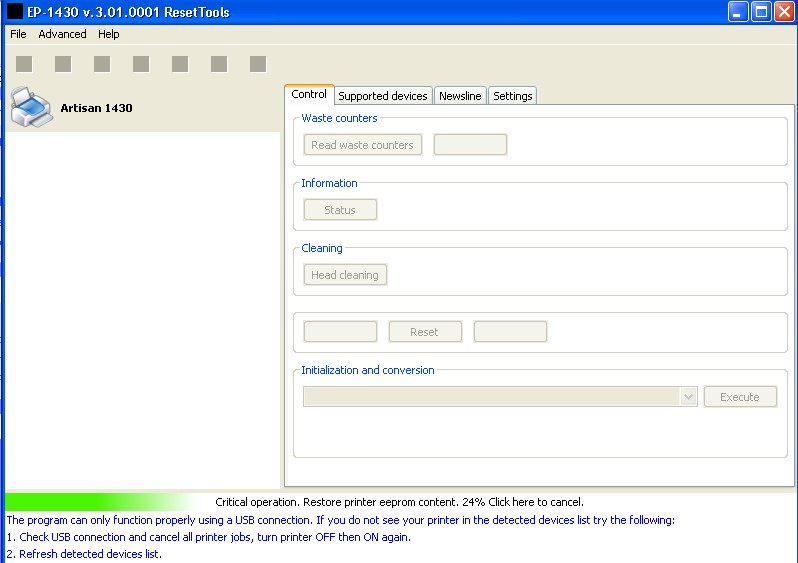This screenshot has height=563, width=798.
Task: Select the Artisan 1430 printer icon
Action: 32,107
